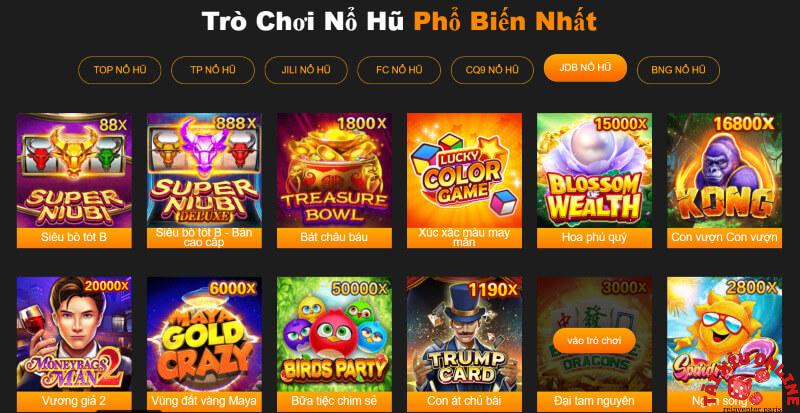Launch the Kong gorilla game
The width and height of the screenshot is (800, 413).
click(x=724, y=171)
